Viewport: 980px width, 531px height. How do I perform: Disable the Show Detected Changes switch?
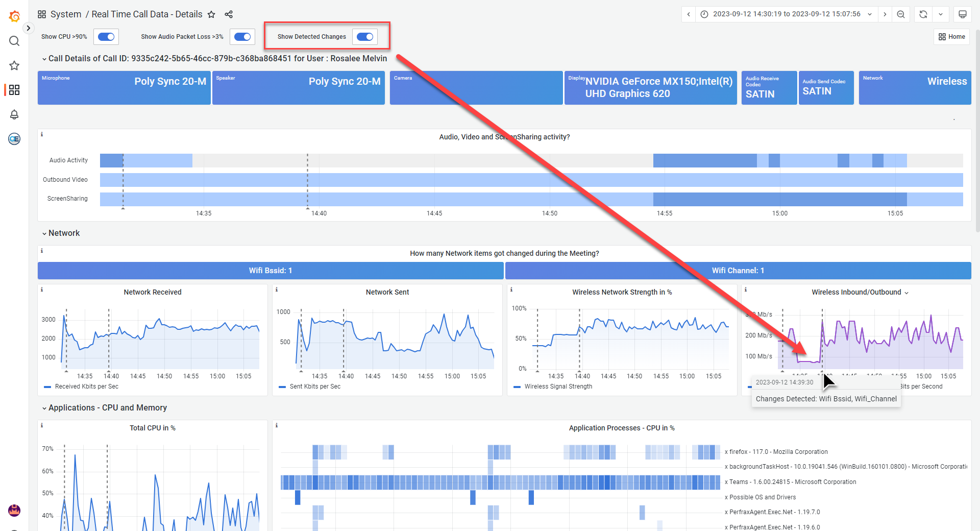(365, 37)
